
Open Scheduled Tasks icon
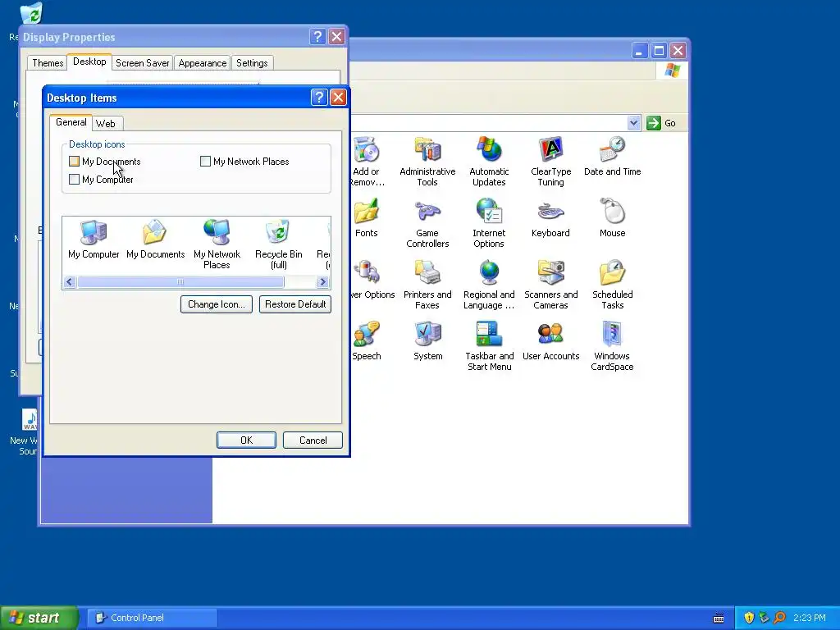click(x=612, y=285)
